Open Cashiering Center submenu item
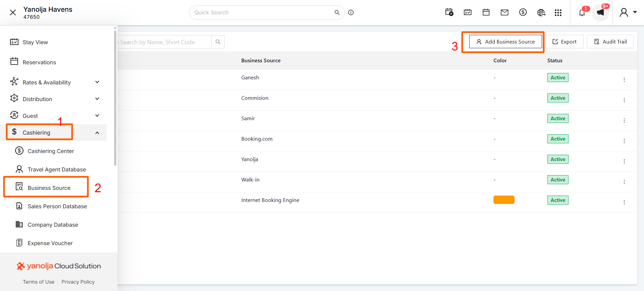The image size is (644, 291). tap(51, 151)
